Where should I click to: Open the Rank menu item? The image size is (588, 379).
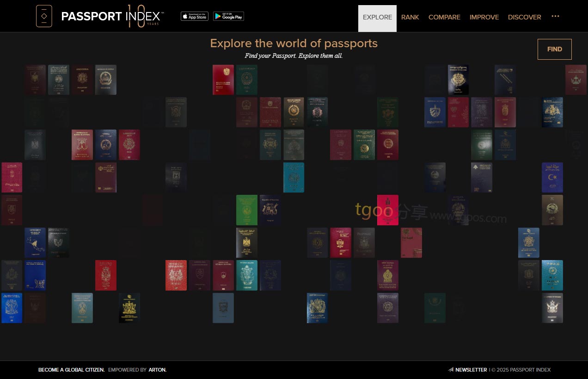pos(410,18)
